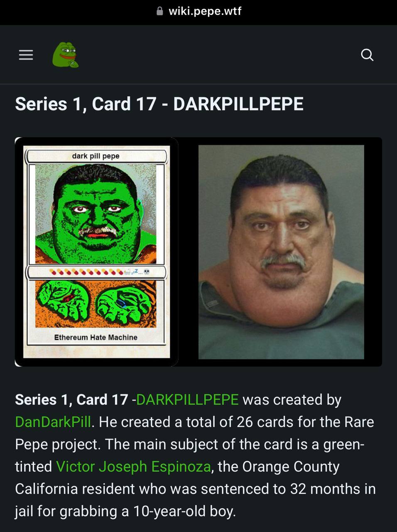Open the DanDarkPill creator link
This screenshot has height=532, width=397.
[53, 422]
